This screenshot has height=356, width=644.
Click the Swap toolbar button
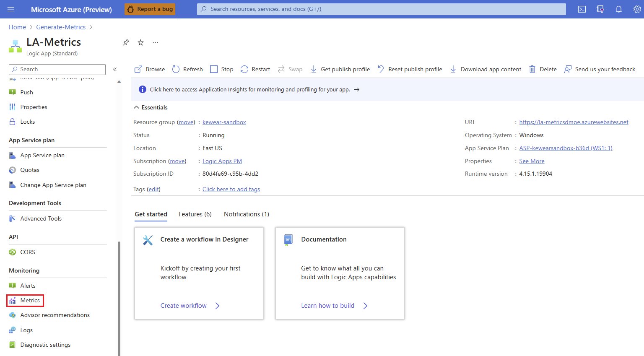(290, 69)
